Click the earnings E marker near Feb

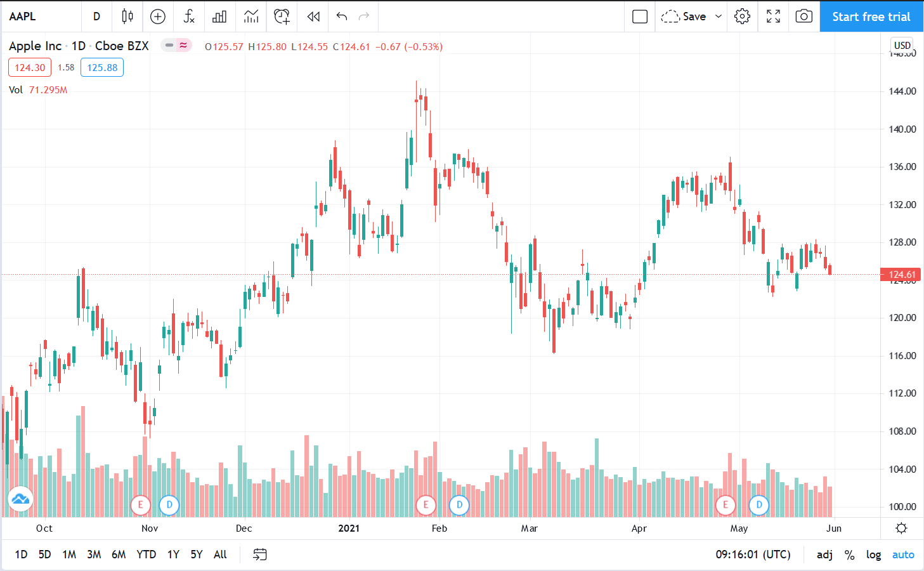click(426, 506)
